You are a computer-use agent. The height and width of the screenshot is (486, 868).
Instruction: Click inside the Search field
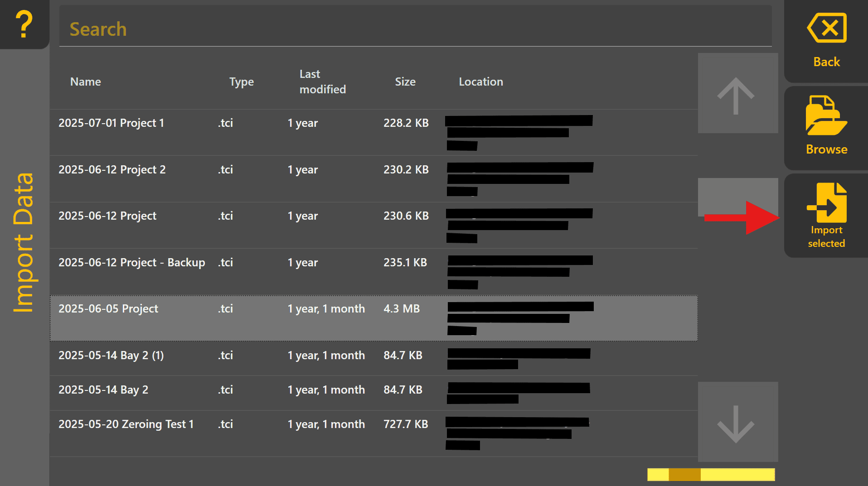pos(415,28)
